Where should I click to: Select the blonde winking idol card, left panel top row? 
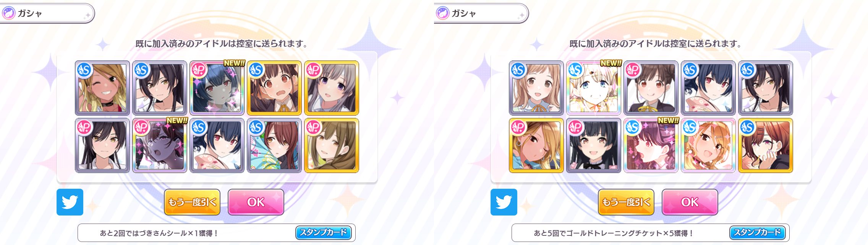102,88
